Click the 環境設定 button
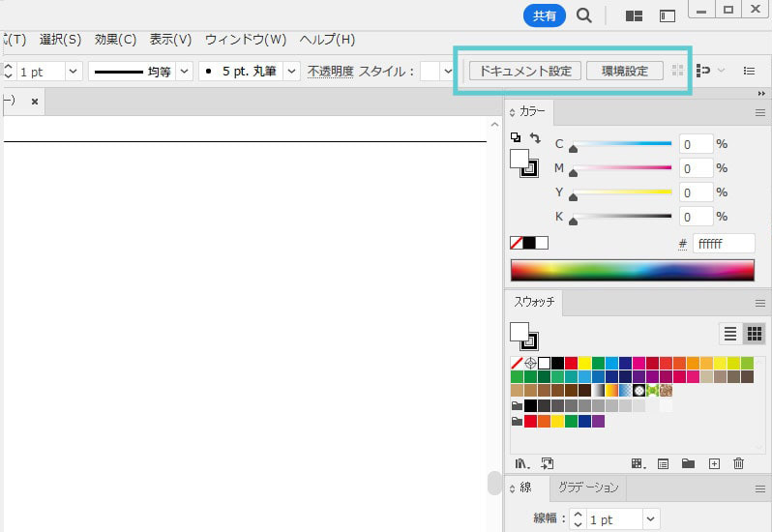This screenshot has width=772, height=532. coord(625,71)
